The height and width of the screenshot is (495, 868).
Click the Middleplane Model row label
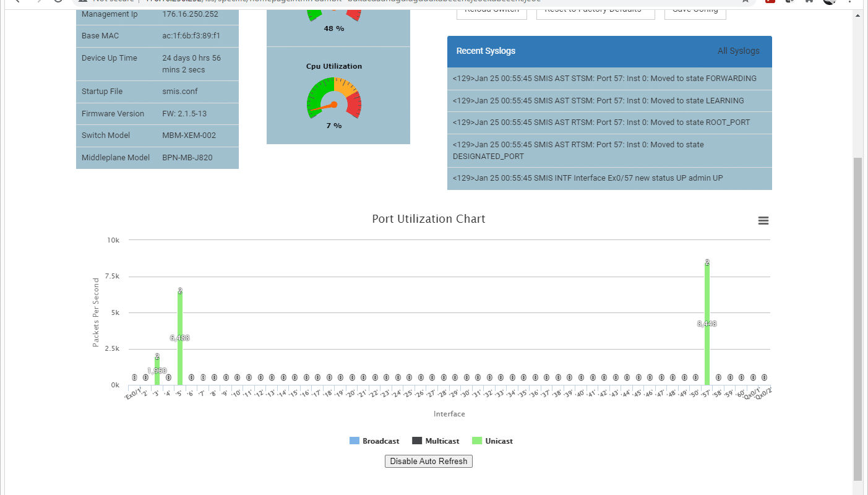[116, 157]
